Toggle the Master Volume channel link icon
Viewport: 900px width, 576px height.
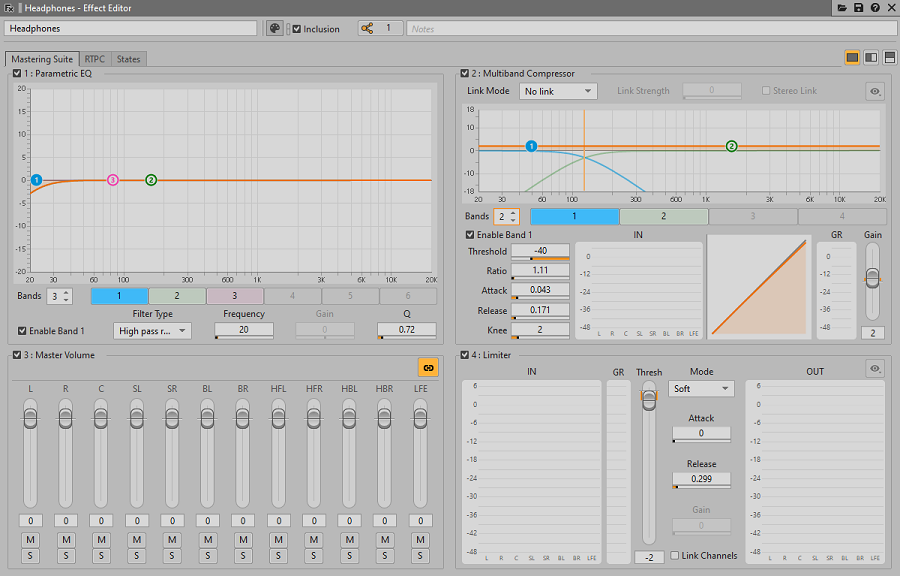pos(428,367)
